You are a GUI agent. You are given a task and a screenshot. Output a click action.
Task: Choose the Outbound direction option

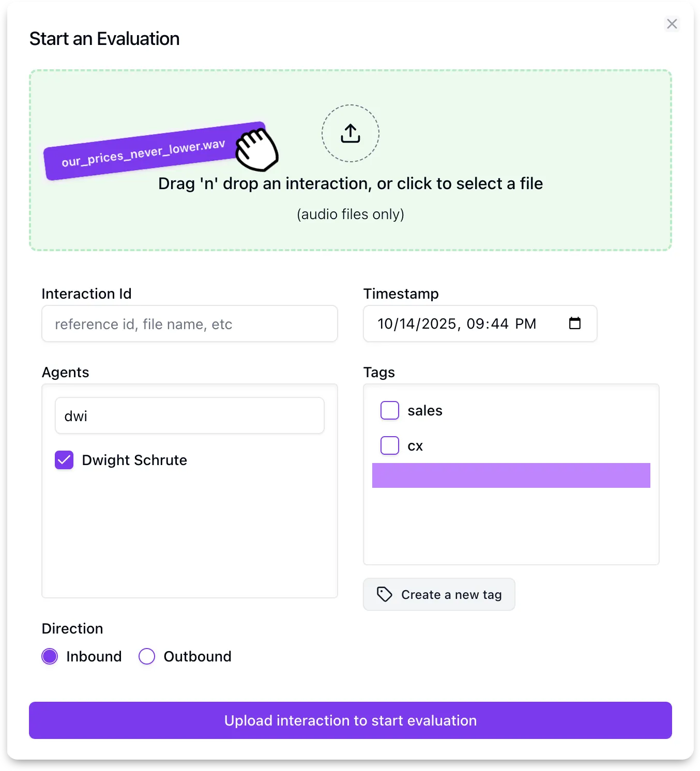(147, 656)
